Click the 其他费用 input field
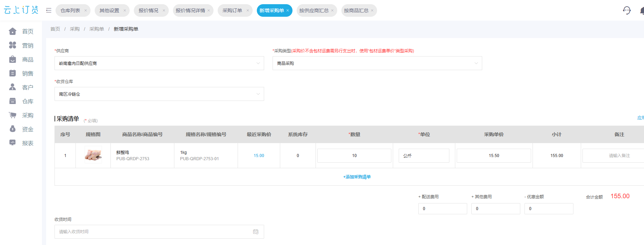 pos(496,209)
